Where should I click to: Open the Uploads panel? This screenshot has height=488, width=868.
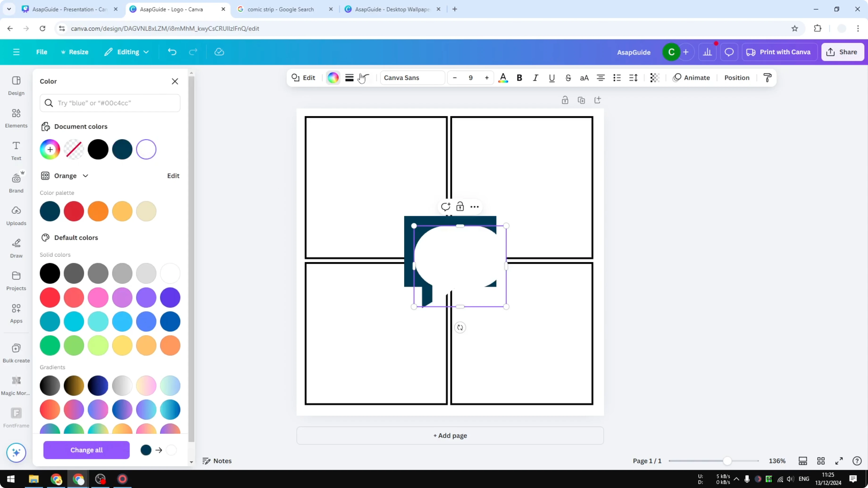point(16,215)
